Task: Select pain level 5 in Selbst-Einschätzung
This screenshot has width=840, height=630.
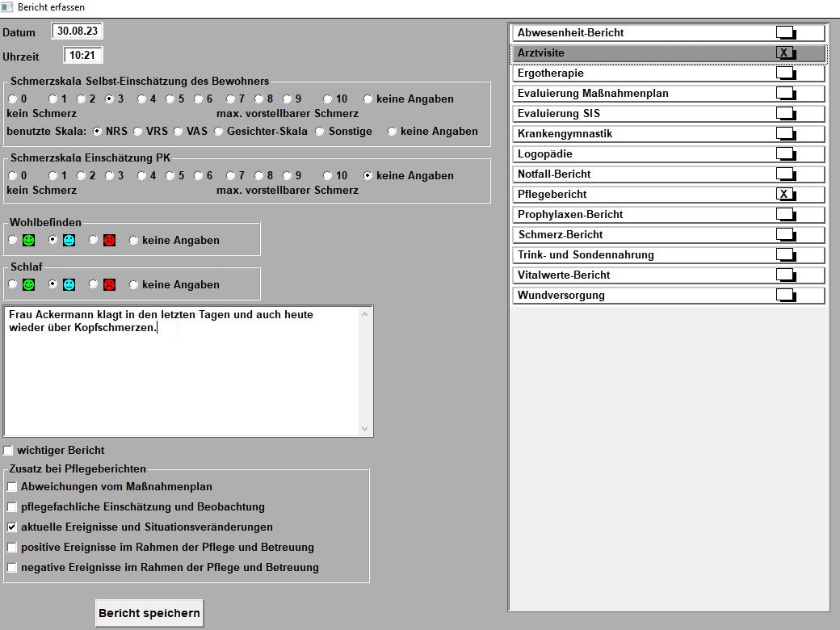Action: point(170,99)
